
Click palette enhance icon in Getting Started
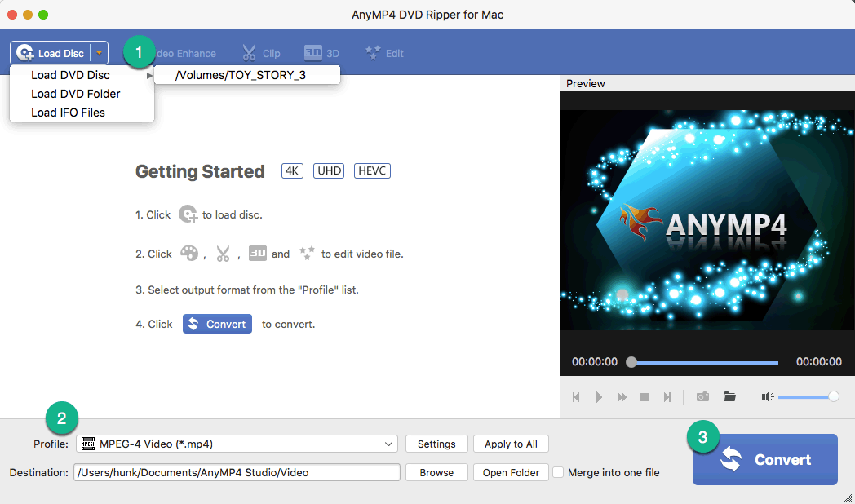tap(189, 254)
